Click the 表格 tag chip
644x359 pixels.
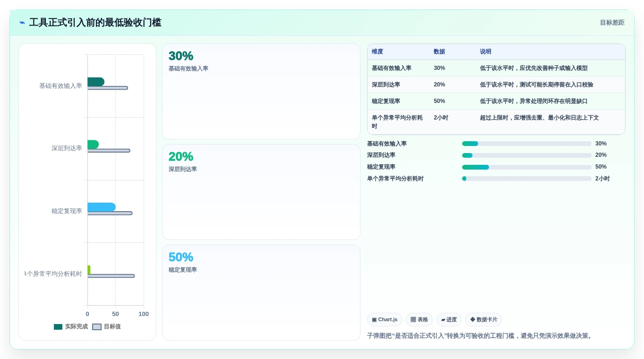coord(419,320)
